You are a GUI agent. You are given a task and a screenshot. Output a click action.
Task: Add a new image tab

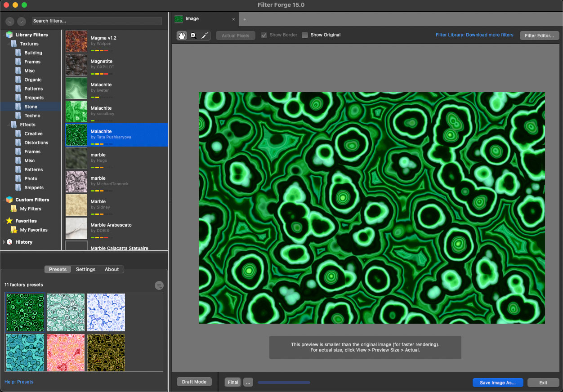point(245,19)
